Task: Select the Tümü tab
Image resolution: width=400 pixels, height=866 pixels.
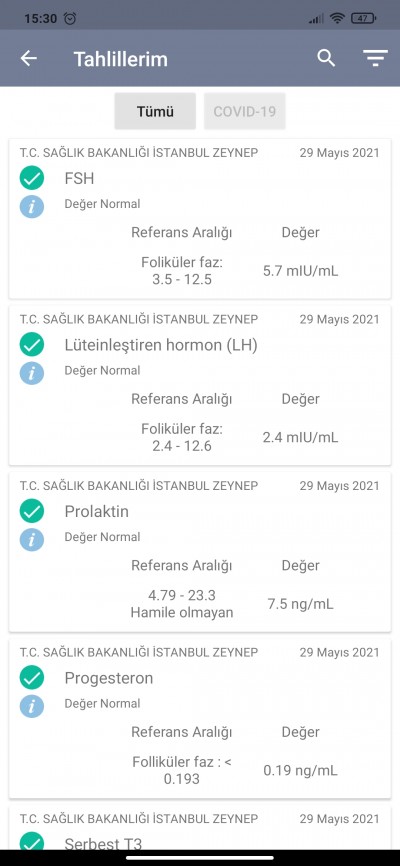Action: coord(155,111)
